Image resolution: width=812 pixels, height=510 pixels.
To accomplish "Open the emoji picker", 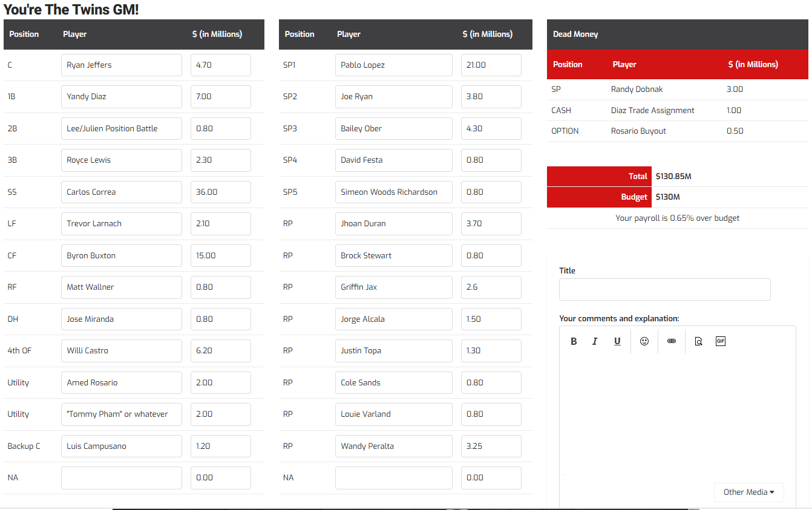I will point(644,341).
